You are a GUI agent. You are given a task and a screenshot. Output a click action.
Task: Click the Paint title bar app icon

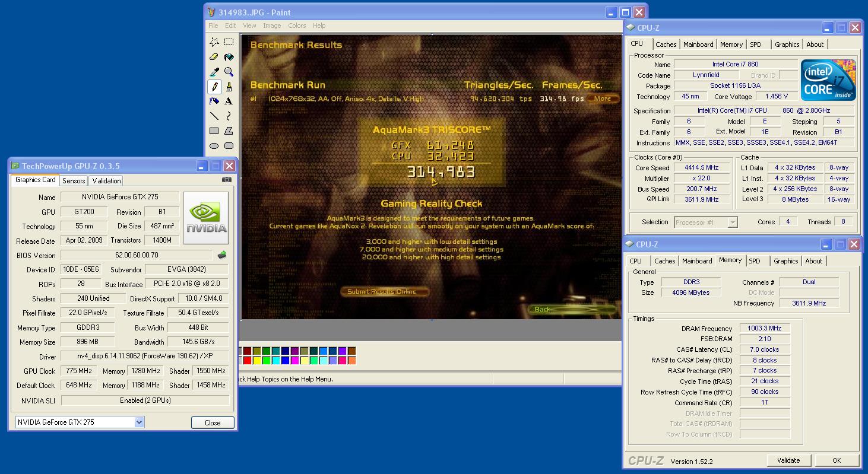pos(213,12)
